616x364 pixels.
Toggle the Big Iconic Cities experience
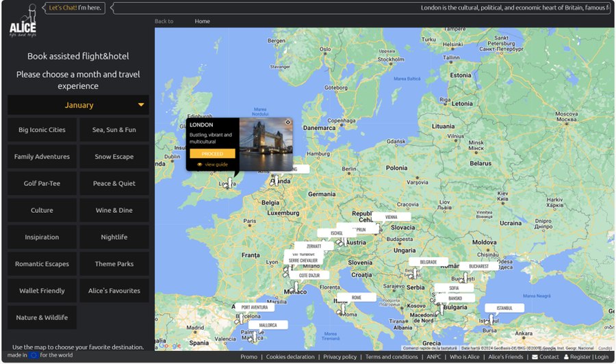coord(42,130)
